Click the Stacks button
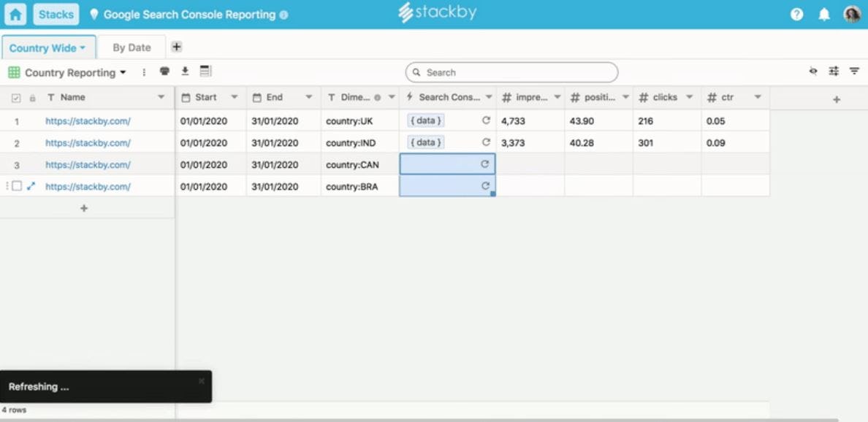 56,13
